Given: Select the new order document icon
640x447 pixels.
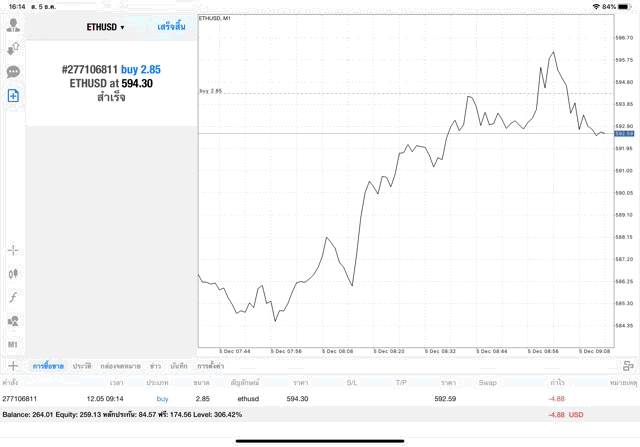Looking at the screenshot, I should pos(13,96).
